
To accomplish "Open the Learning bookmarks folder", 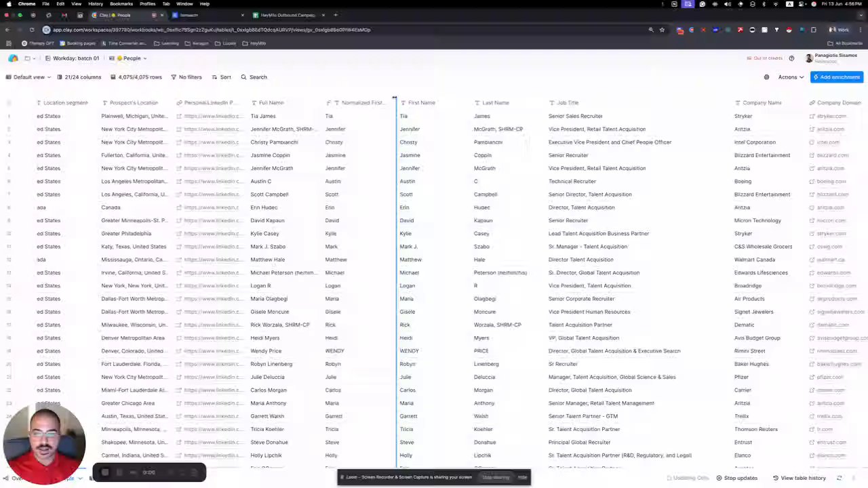I will (x=167, y=43).
